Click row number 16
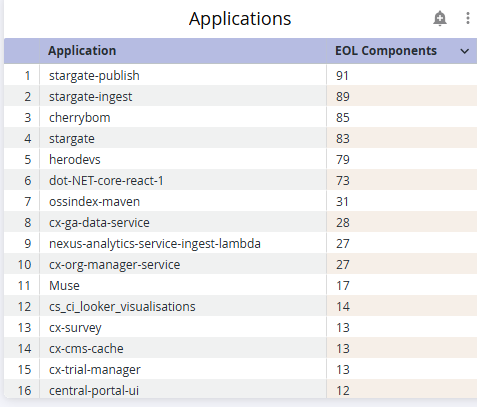The height and width of the screenshot is (407, 477). click(24, 391)
